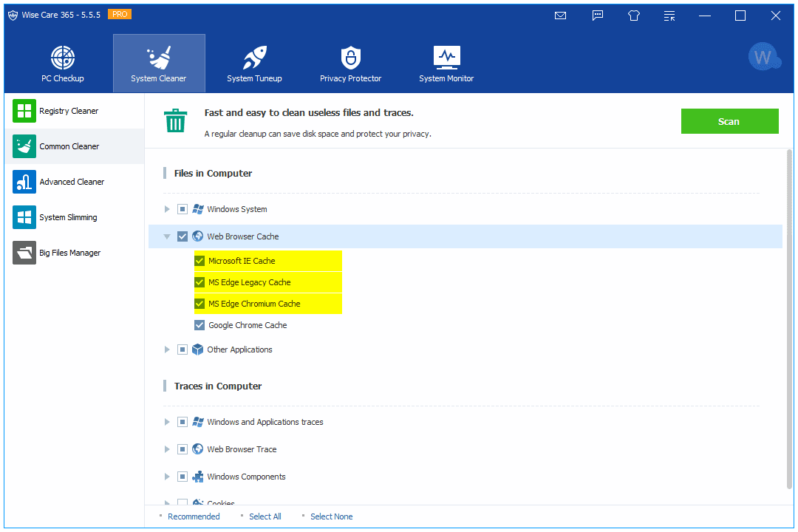Select the MS Edge Legacy Cache label
This screenshot has height=532, width=798.
point(250,282)
